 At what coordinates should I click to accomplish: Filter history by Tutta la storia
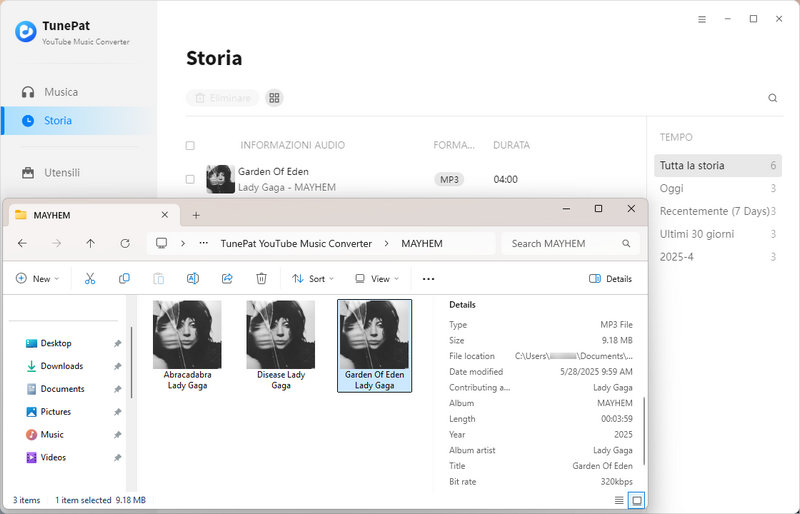pos(718,165)
